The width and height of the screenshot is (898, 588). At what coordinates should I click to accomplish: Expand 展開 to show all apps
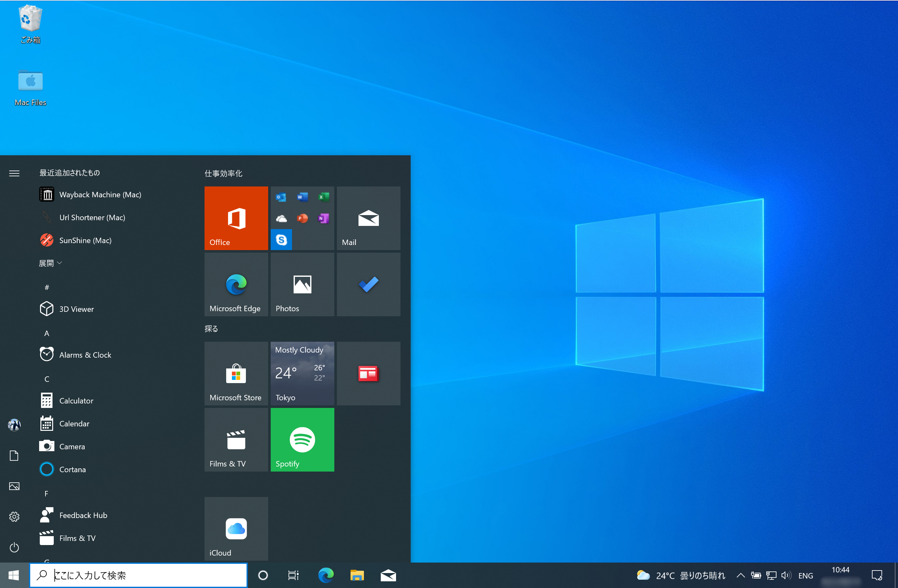click(50, 263)
